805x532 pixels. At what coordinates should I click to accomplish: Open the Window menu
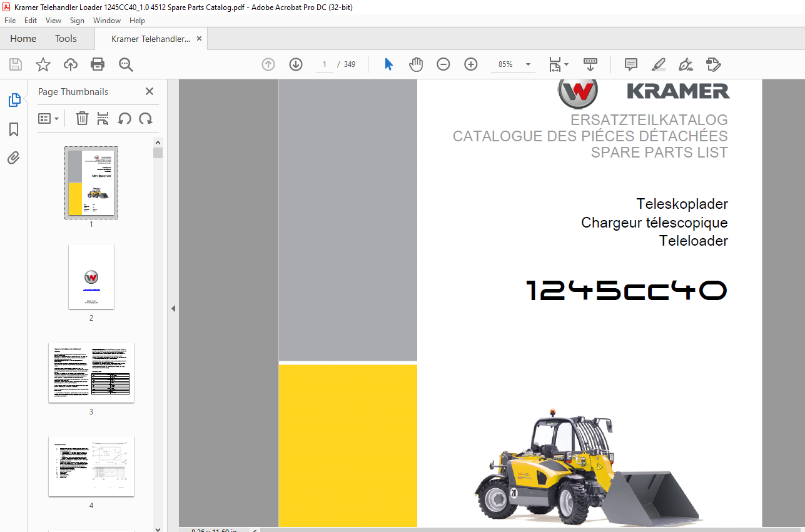tap(107, 21)
